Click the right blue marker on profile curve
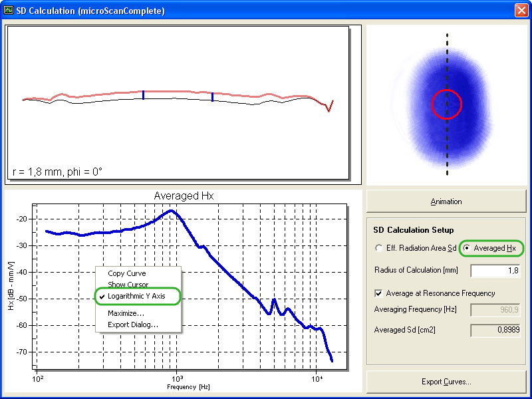The height and width of the screenshot is (399, 532). click(212, 97)
